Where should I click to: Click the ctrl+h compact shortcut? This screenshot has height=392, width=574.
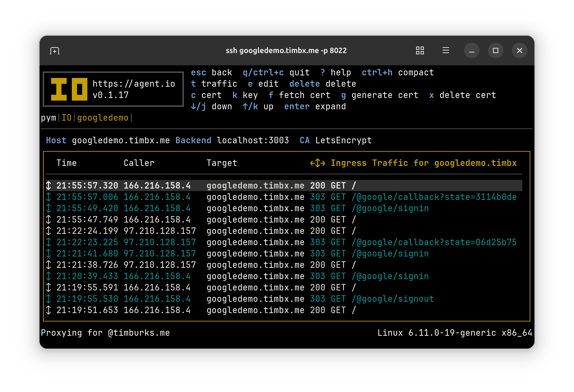(x=398, y=72)
